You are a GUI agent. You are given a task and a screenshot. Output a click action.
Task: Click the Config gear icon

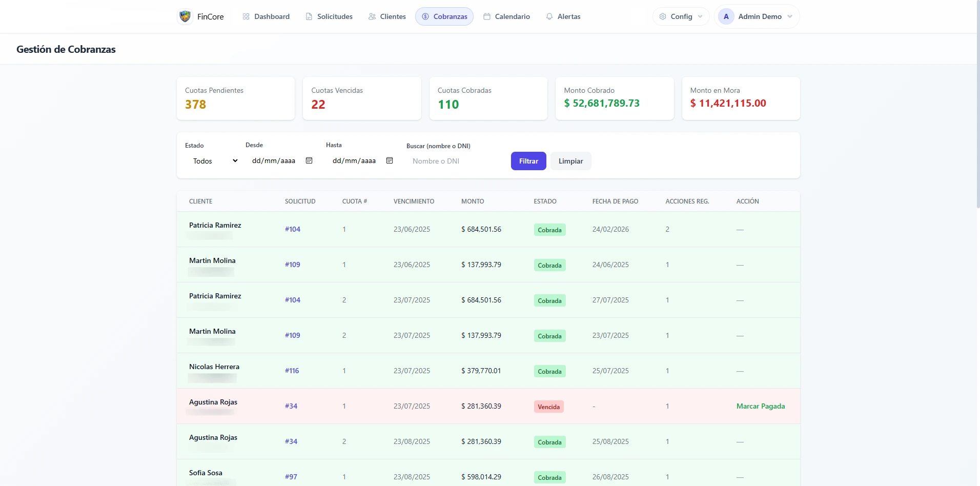coord(663,16)
